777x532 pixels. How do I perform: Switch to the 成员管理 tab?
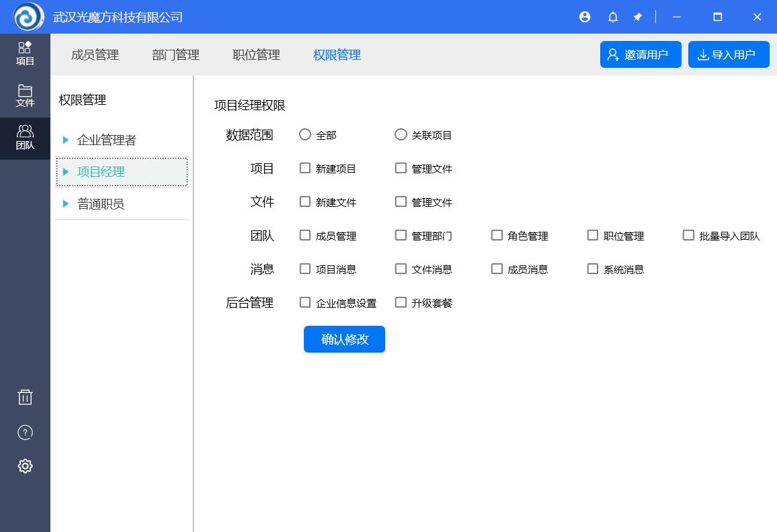click(x=95, y=55)
